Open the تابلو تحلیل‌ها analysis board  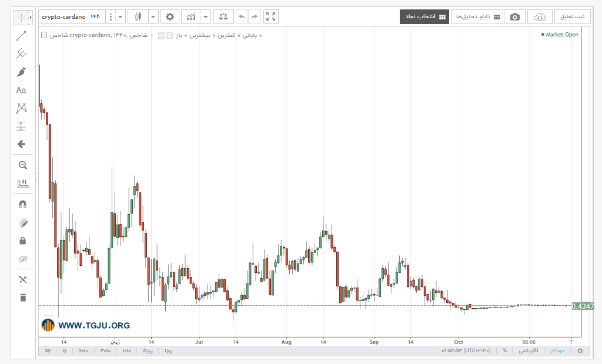point(477,17)
